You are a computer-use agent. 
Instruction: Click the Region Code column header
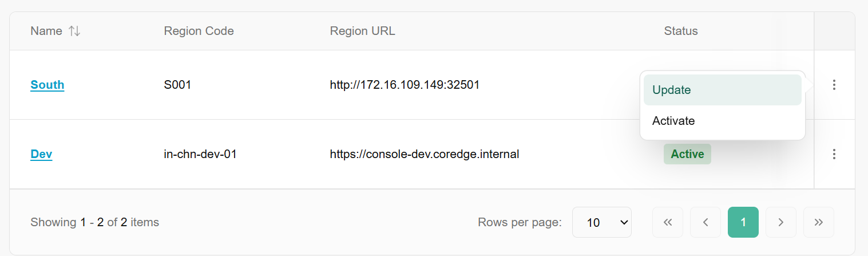pos(199,31)
